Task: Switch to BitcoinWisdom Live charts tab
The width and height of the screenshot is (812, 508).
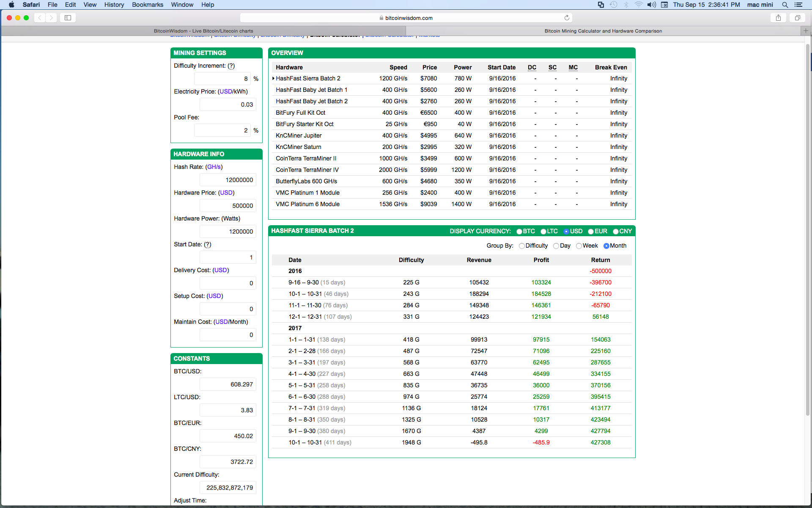Action: (x=203, y=31)
